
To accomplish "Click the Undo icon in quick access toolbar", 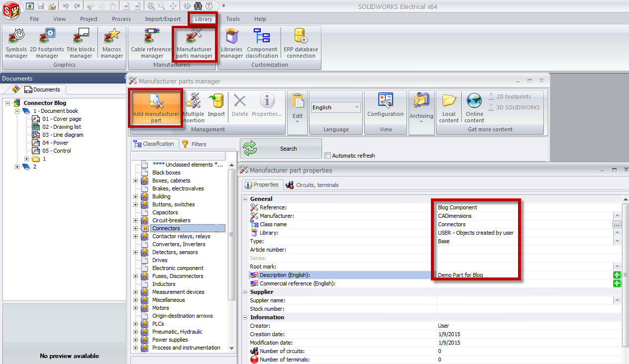I will click(x=66, y=6).
